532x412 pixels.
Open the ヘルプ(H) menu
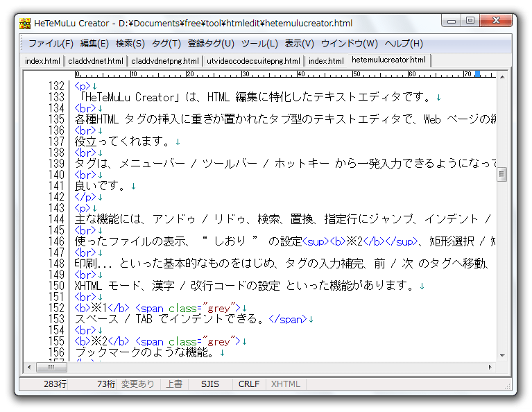(x=404, y=44)
